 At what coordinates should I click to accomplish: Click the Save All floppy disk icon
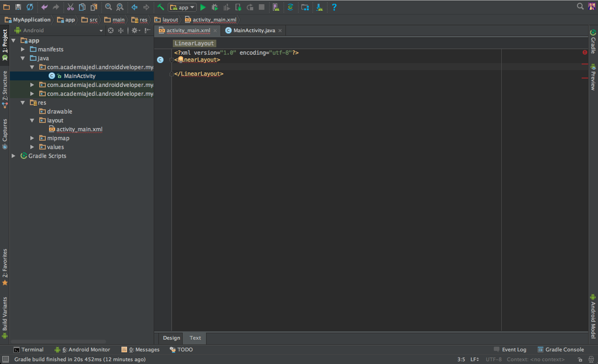[18, 7]
